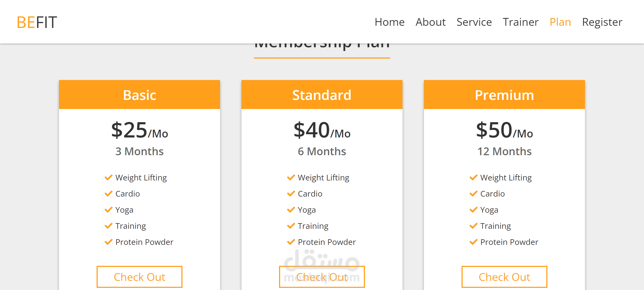Viewport: 644px width, 290px height.
Task: Click the Premium plan header
Action: [x=504, y=95]
